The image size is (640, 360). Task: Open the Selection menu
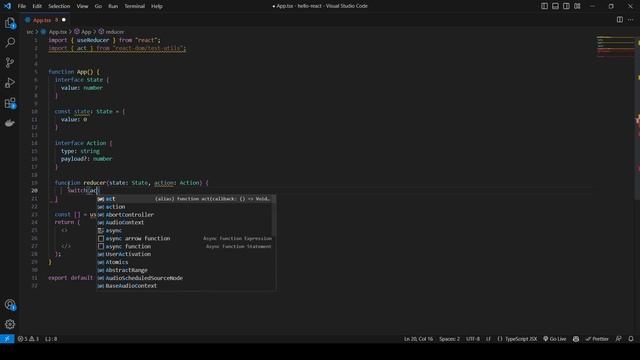click(59, 6)
